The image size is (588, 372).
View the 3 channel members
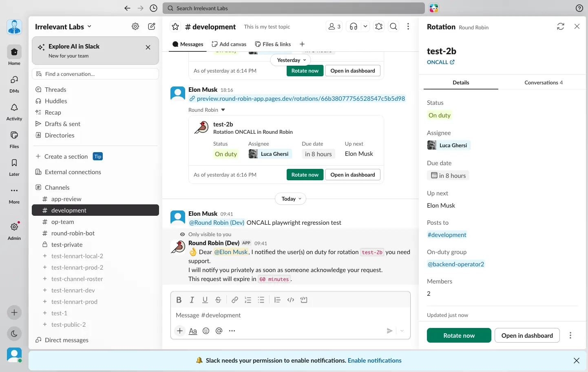(x=334, y=27)
